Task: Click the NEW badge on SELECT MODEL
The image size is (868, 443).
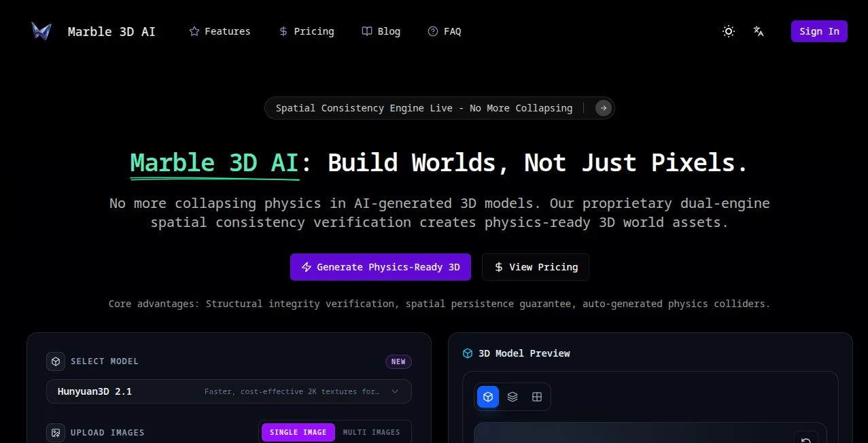Action: pos(398,361)
